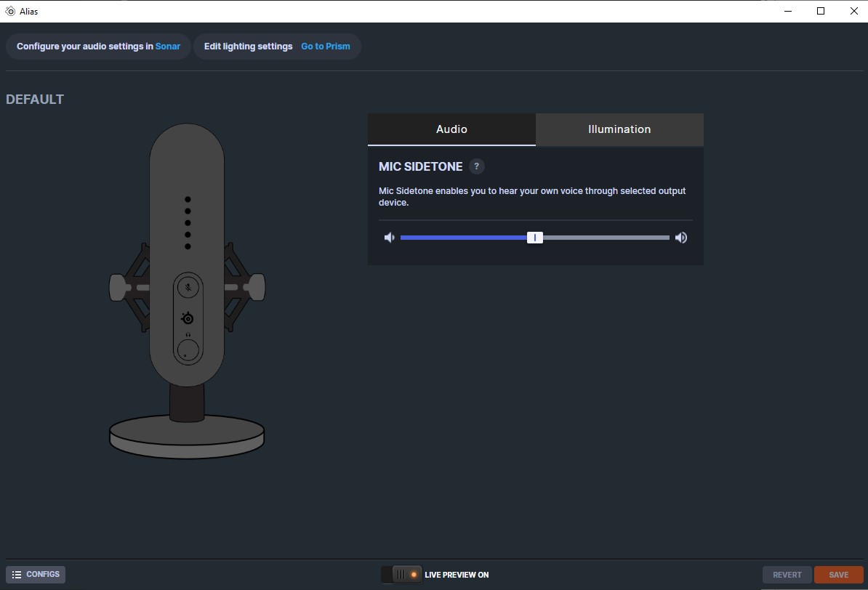Click the high volume speaker icon

[x=681, y=238]
